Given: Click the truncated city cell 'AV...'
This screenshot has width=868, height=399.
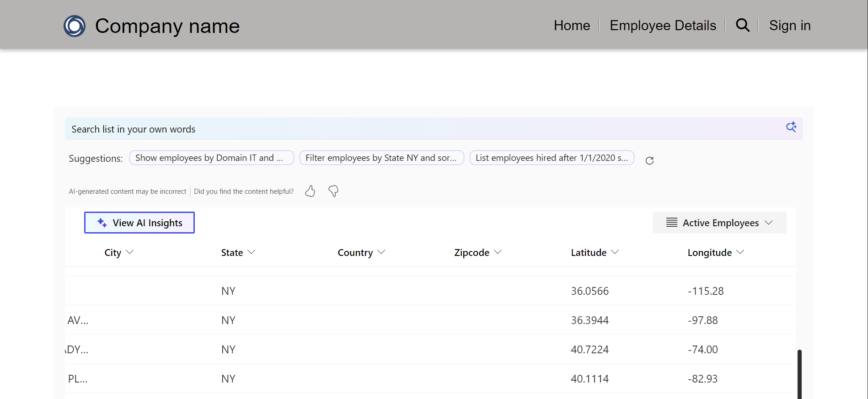Looking at the screenshot, I should point(78,320).
